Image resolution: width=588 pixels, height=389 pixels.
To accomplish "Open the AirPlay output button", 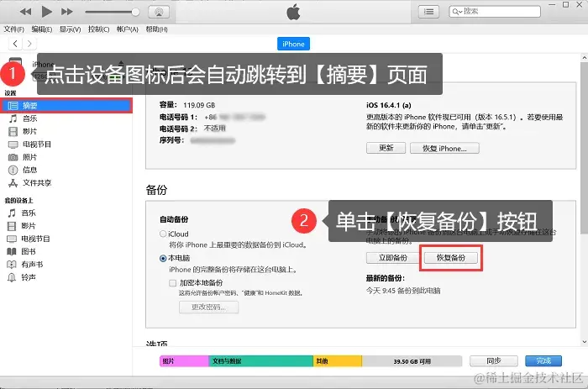I will click(159, 12).
